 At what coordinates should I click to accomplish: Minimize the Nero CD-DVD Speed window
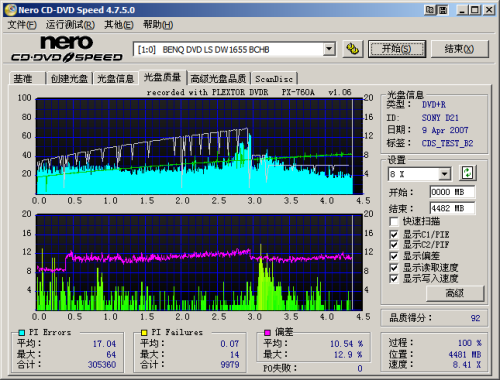(x=462, y=10)
